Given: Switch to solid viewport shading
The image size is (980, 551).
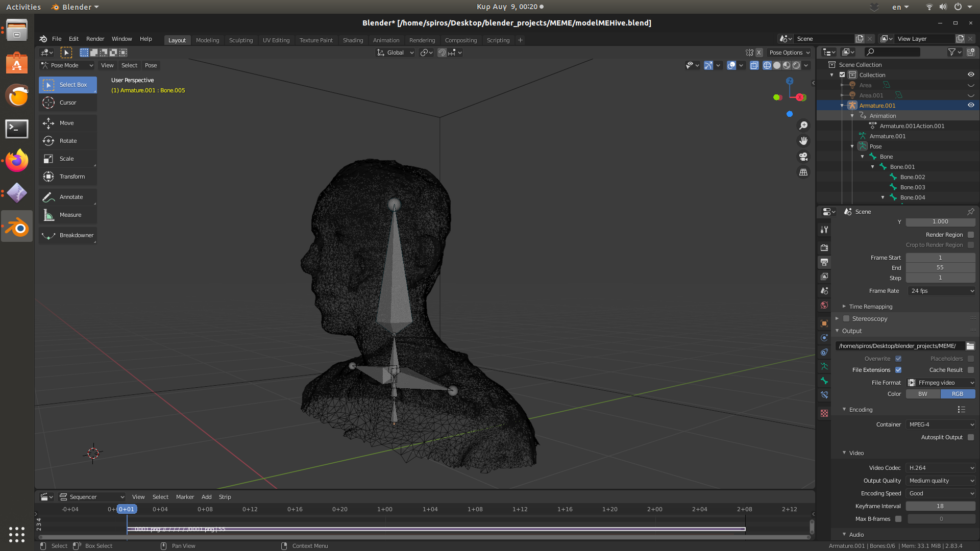Looking at the screenshot, I should pyautogui.click(x=777, y=65).
